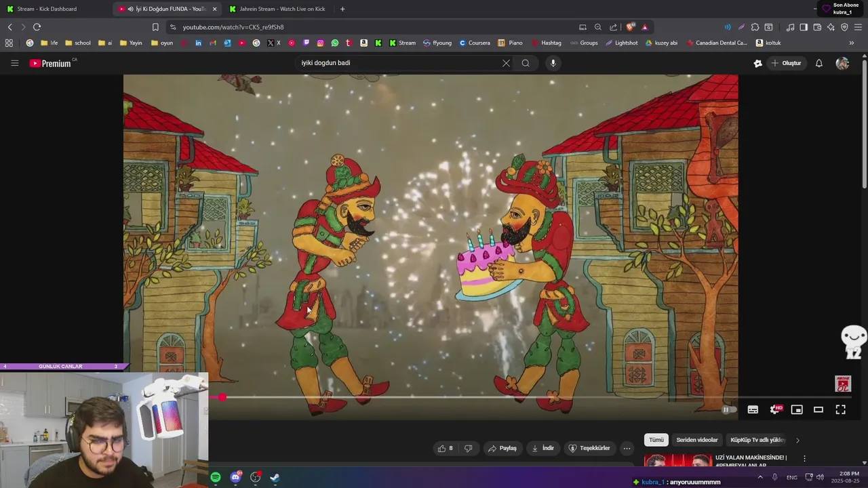Open Discord from the taskbar
The width and height of the screenshot is (868, 488).
pos(235,477)
